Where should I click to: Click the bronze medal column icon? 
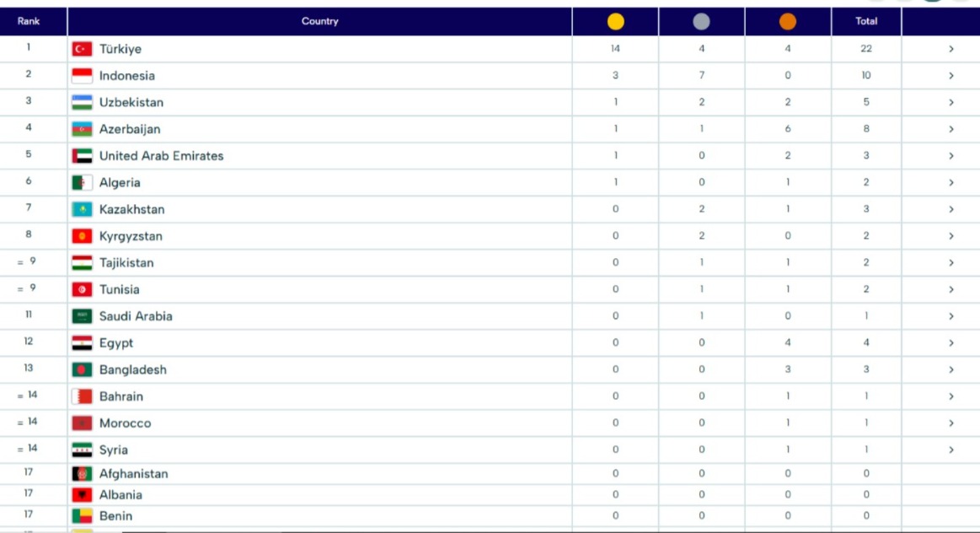click(788, 22)
